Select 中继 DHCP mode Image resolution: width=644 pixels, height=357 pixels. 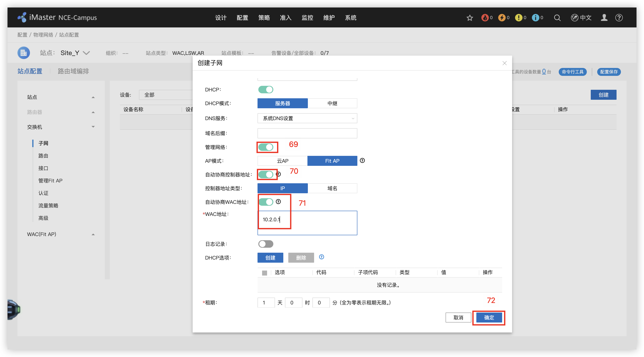(332, 103)
